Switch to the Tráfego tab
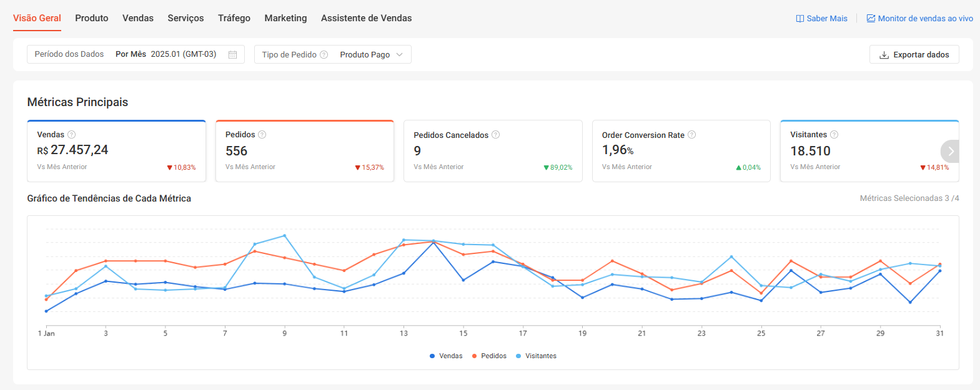980x390 pixels. (234, 18)
